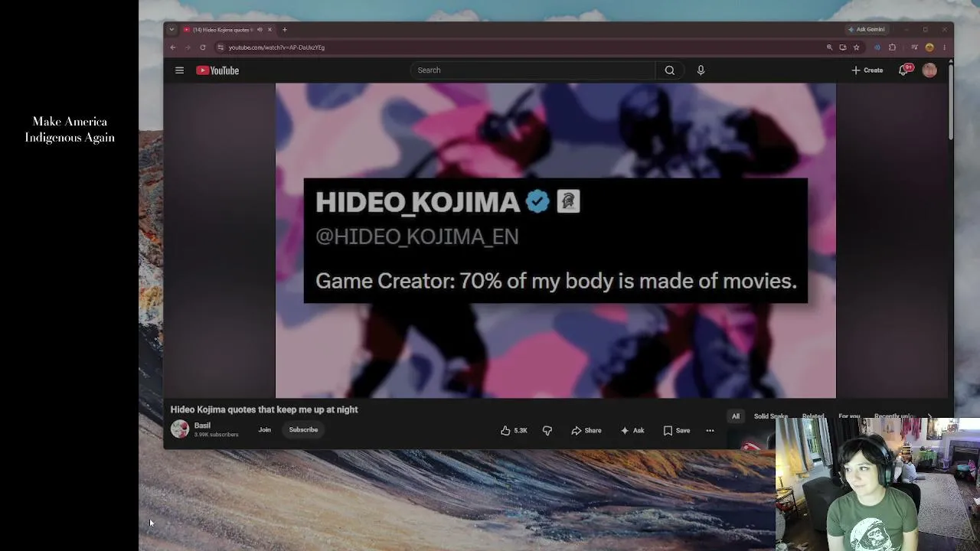This screenshot has width=980, height=551.
Task: Open the YouTube guide hamburger menu
Action: 179,70
